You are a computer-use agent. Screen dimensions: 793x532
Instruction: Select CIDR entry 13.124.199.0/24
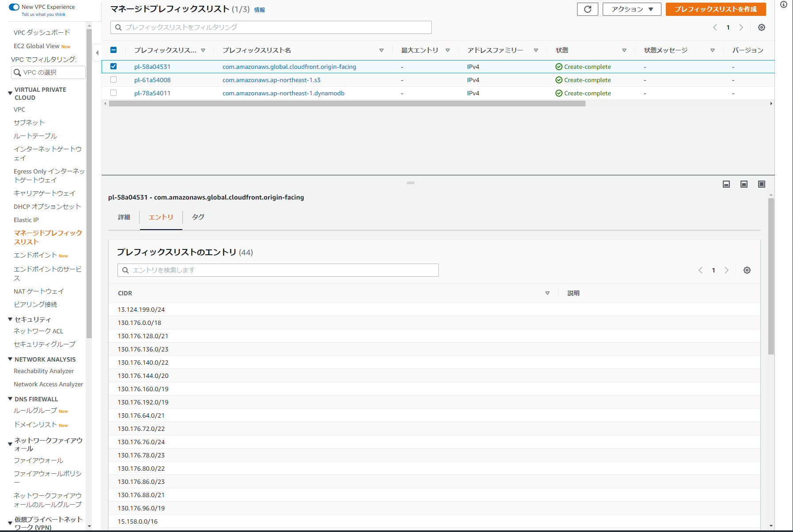click(141, 309)
